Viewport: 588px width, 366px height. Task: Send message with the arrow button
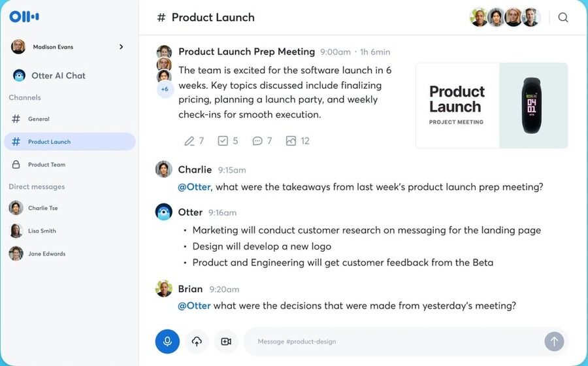[554, 341]
